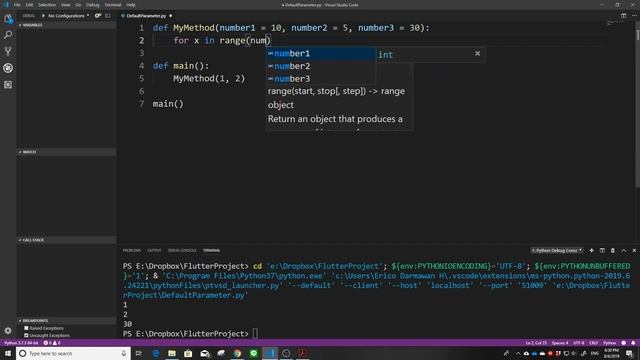640x360 pixels.
Task: Open the Extensions view icon
Action: [x=8, y=84]
